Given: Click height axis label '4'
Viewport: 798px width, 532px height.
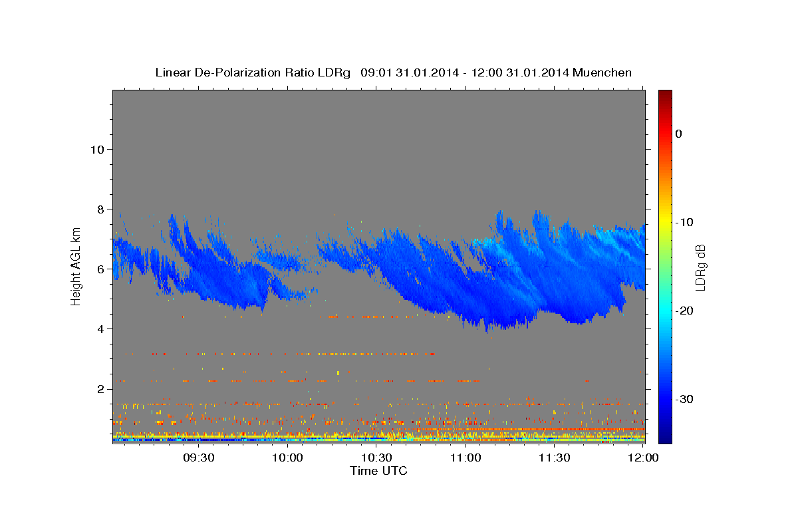Looking at the screenshot, I should click(100, 329).
